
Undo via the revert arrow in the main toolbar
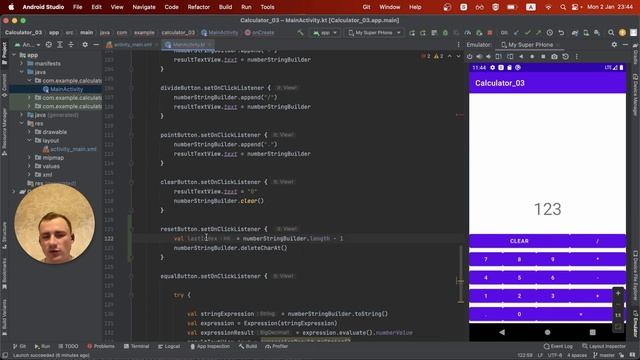(561, 33)
